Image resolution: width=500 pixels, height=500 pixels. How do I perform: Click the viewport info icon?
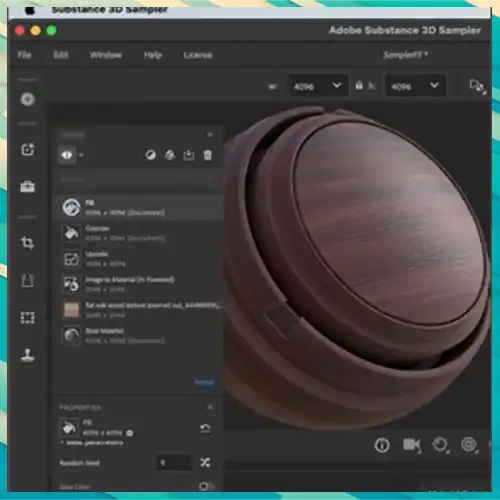[382, 445]
